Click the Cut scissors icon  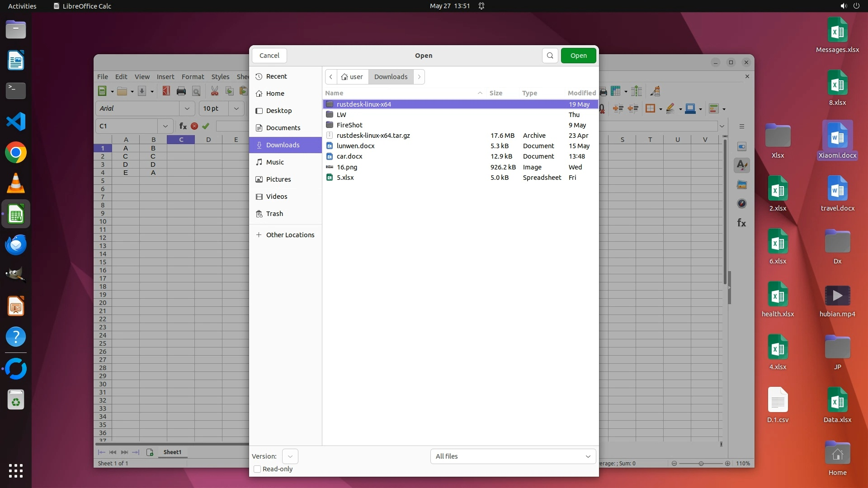(x=215, y=91)
